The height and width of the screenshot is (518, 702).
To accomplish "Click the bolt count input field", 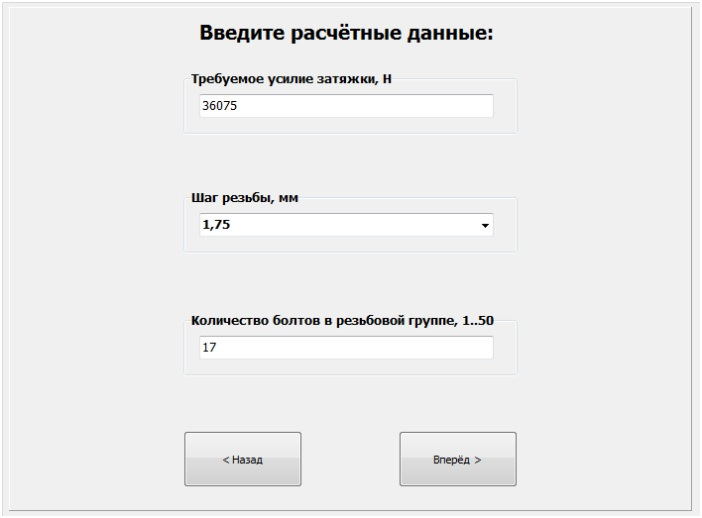I will point(346,348).
